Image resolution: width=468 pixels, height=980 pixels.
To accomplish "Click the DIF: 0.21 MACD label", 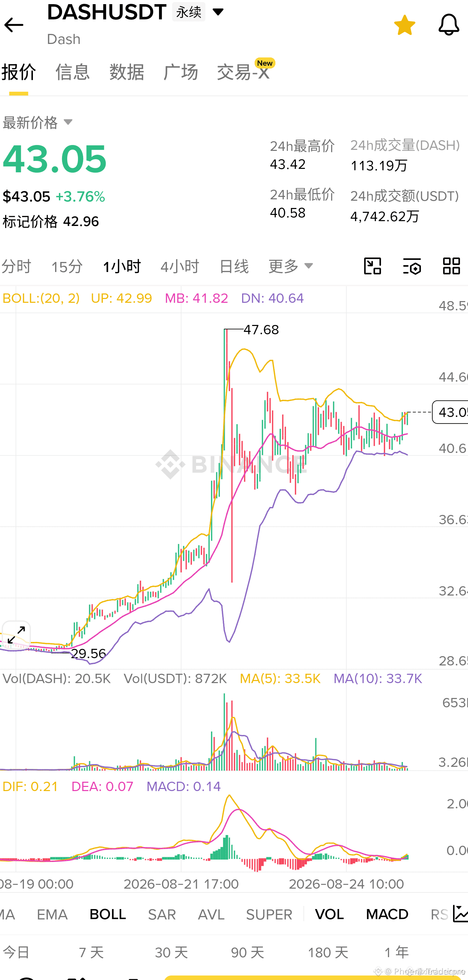I will 30,786.
